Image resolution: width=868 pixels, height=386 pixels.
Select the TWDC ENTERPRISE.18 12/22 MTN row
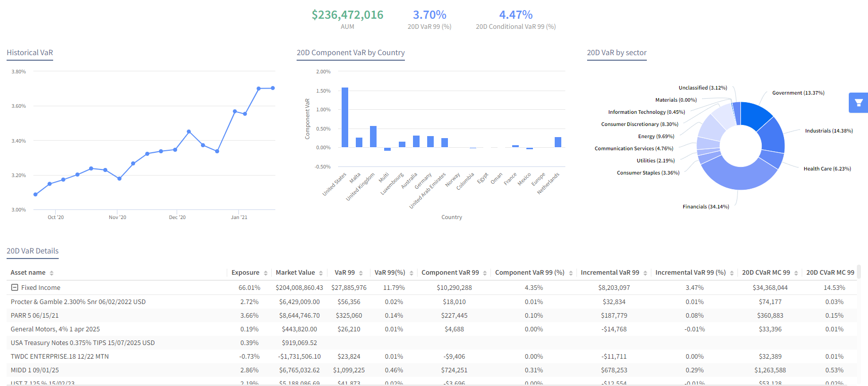click(432, 356)
